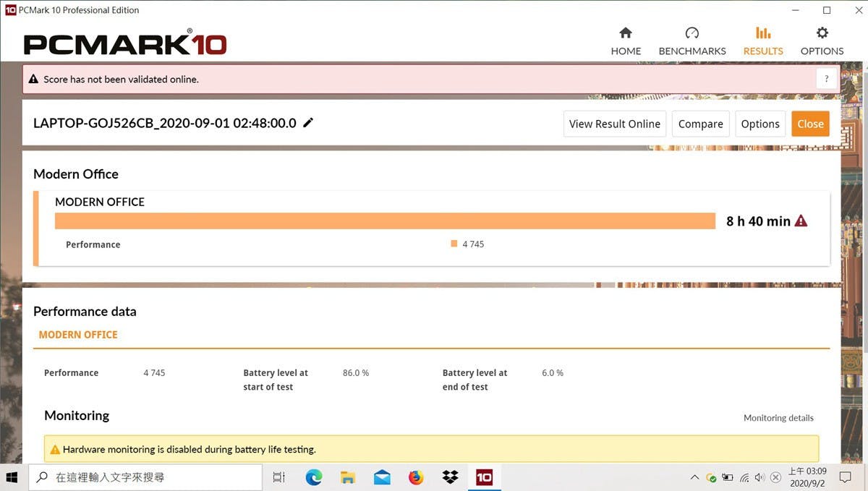Click the PCMark 10 taskbar icon
The image size is (868, 491).
coord(484,477)
